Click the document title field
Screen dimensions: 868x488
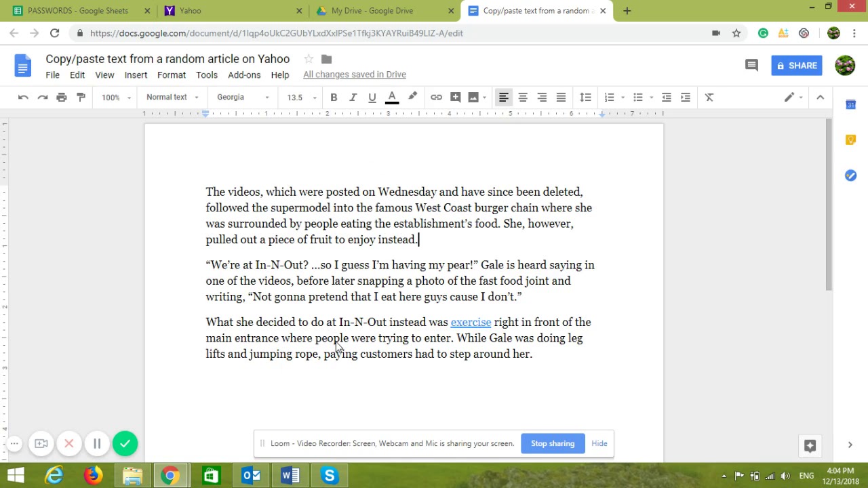coord(167,59)
